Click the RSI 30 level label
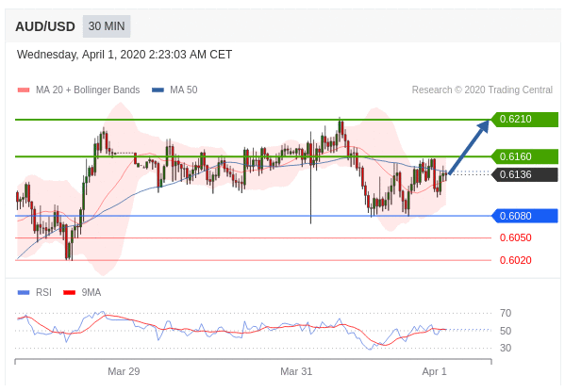Viewport: 565px width, 392px height. point(506,348)
